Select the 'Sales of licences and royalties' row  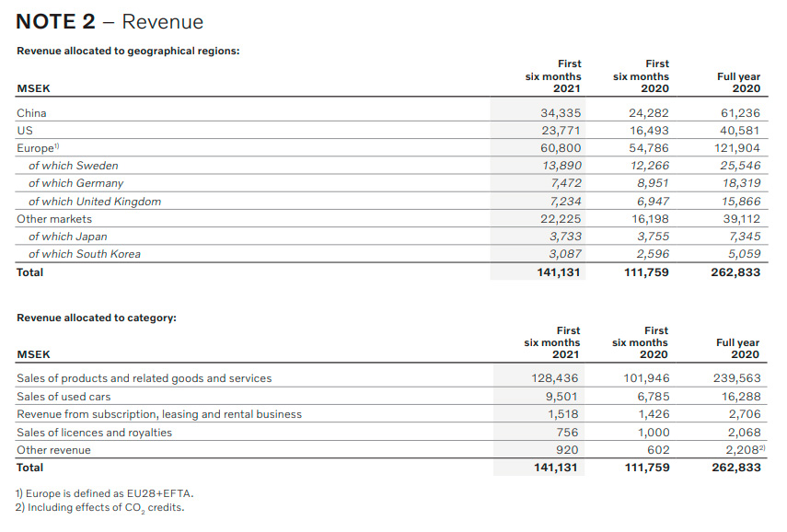(94, 433)
